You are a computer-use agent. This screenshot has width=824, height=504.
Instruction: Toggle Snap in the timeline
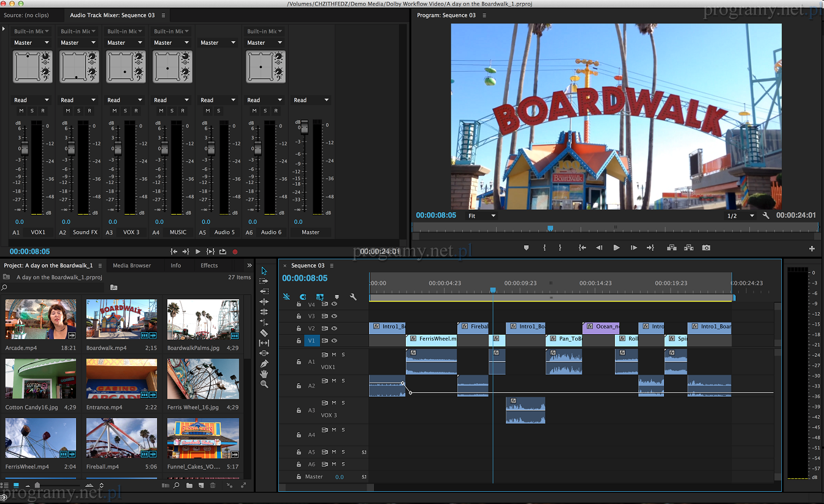pyautogui.click(x=303, y=297)
